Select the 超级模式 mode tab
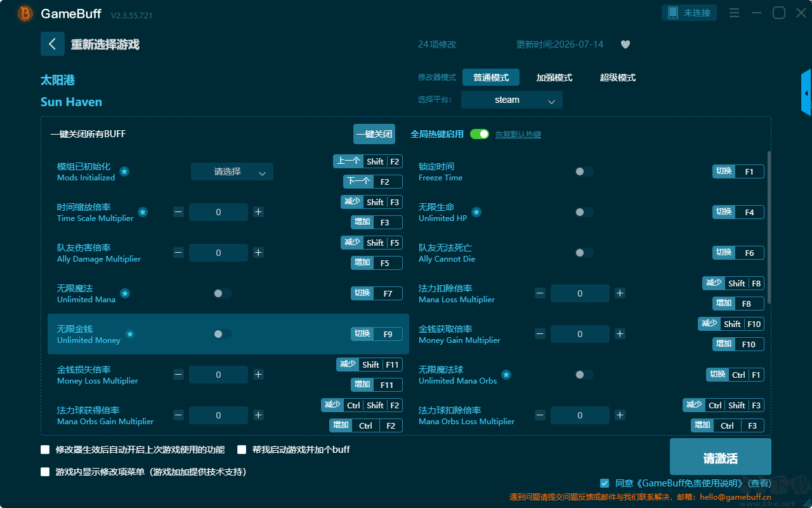The width and height of the screenshot is (812, 508). 618,77
